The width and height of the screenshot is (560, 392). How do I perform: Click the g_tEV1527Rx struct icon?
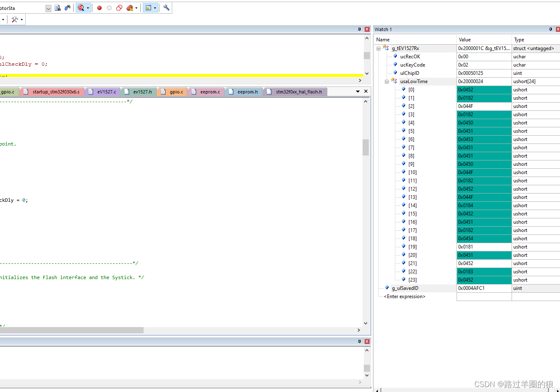(386, 48)
